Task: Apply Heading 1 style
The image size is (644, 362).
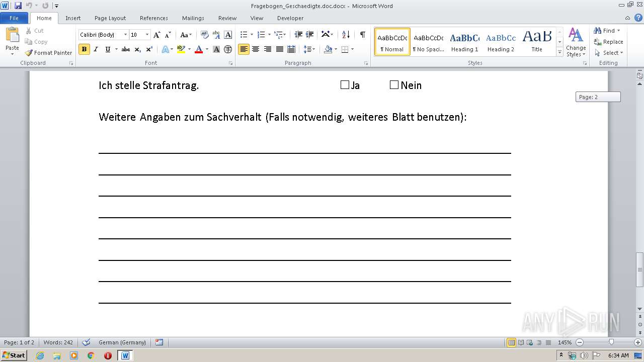Action: point(464,42)
